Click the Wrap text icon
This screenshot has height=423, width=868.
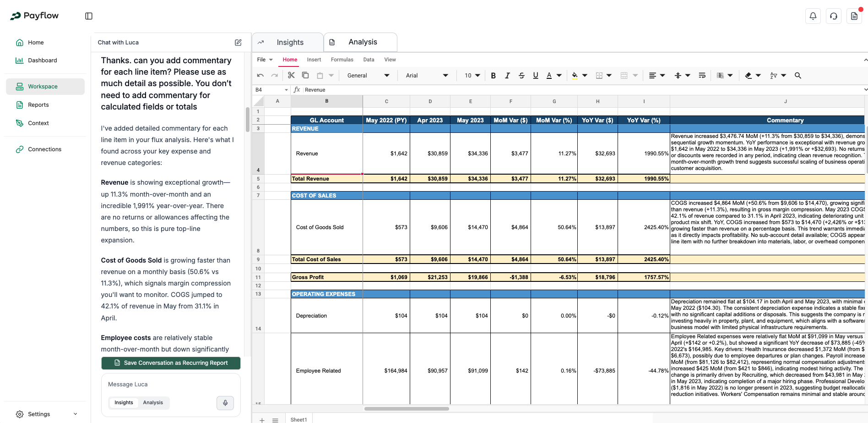tap(702, 76)
